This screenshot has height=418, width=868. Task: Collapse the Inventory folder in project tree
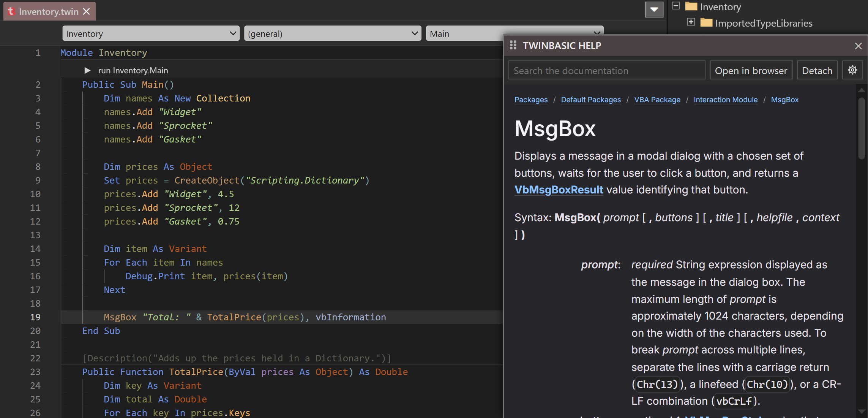click(676, 6)
